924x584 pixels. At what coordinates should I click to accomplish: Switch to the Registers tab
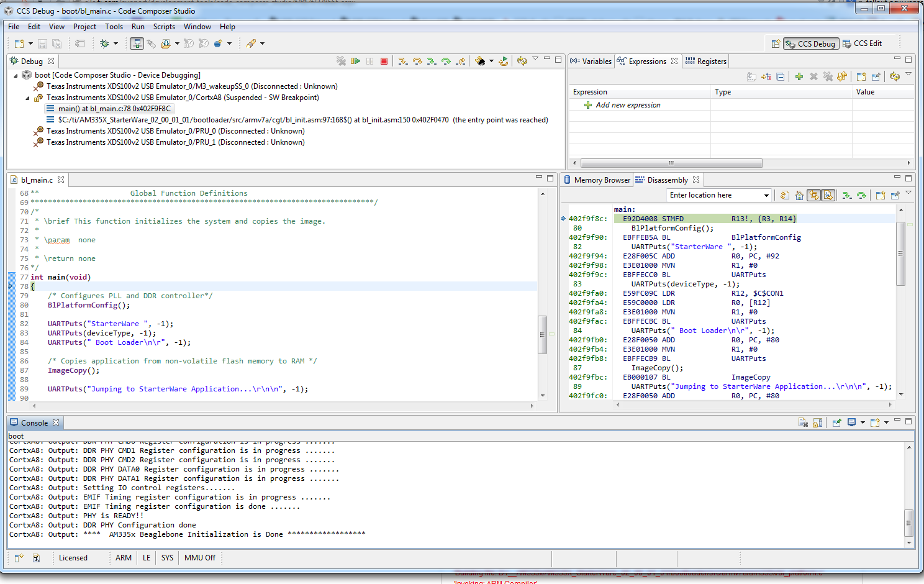pos(706,62)
